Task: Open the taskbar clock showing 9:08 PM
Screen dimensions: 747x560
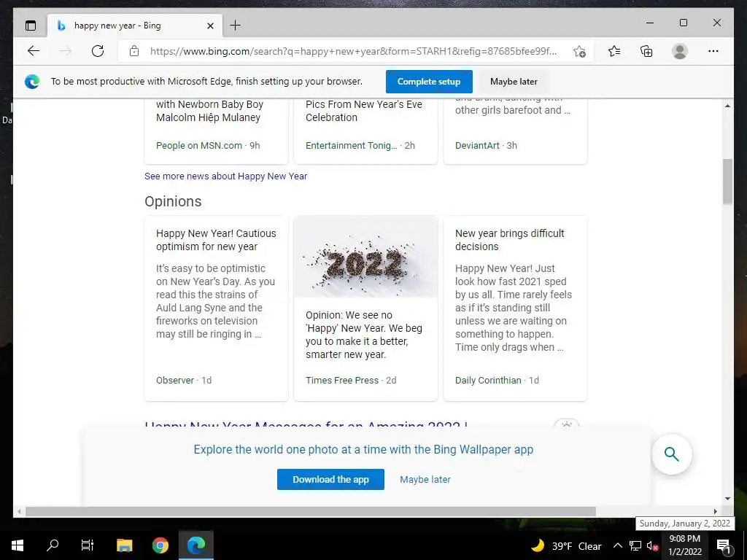Action: point(684,545)
